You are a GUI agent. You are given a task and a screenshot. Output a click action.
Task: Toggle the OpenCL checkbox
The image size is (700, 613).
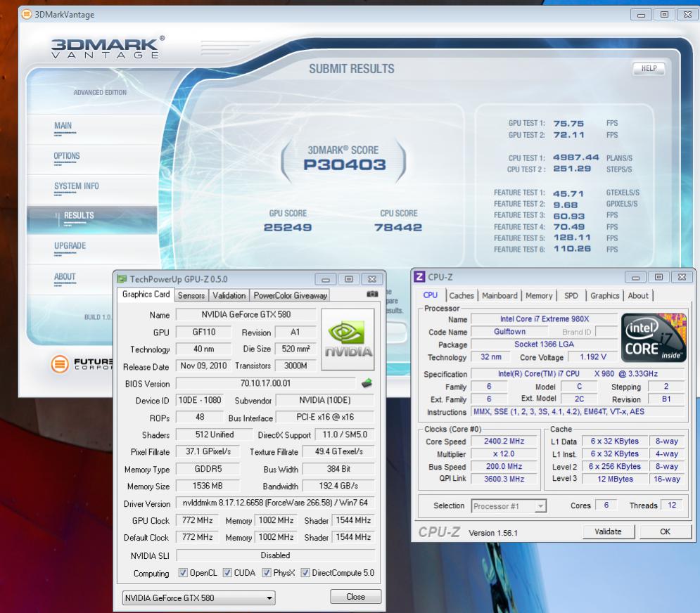point(183,572)
